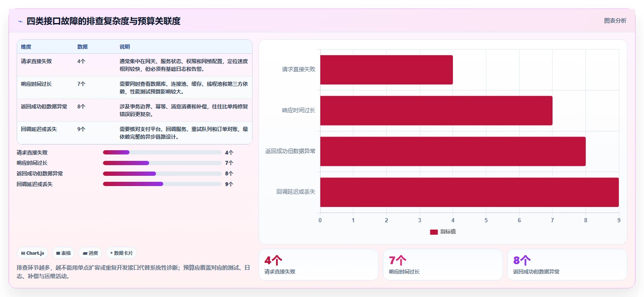This screenshot has height=297, width=644.
Task: Toggle the 指标值 legend item
Action: point(443,232)
